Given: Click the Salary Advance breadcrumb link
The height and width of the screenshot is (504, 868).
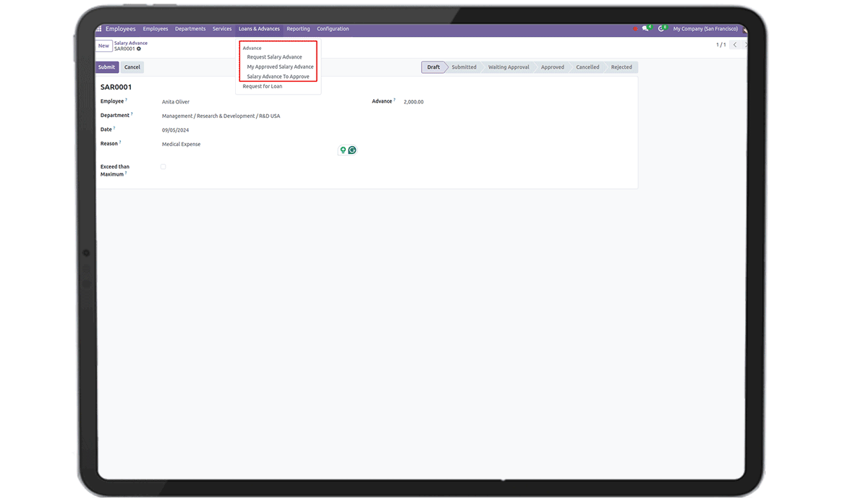Looking at the screenshot, I should (131, 43).
